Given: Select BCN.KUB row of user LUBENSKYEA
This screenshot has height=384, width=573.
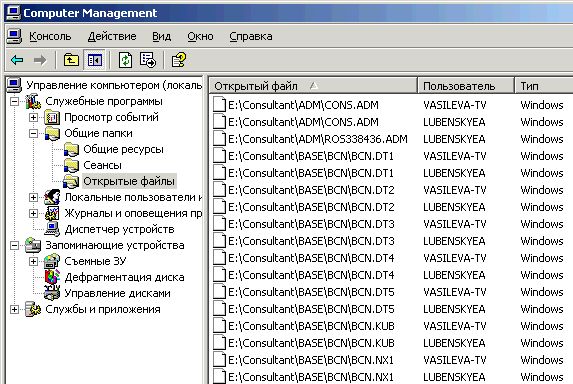Looking at the screenshot, I should [x=391, y=343].
